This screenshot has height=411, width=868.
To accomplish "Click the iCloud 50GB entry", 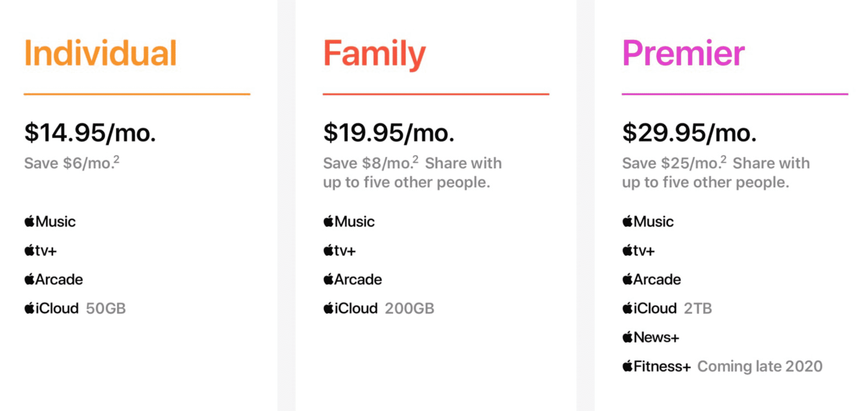I will click(75, 308).
